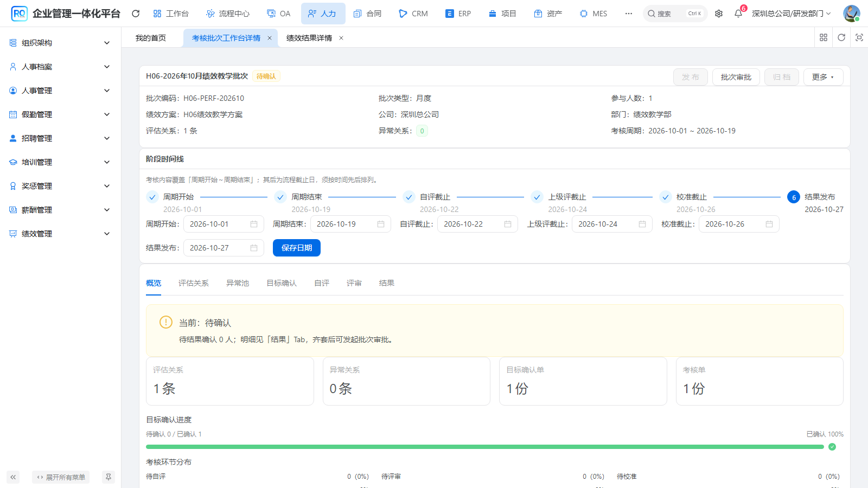Viewport: 868px width, 488px height.
Task: Click the 异常关系 count badge
Action: tap(422, 131)
